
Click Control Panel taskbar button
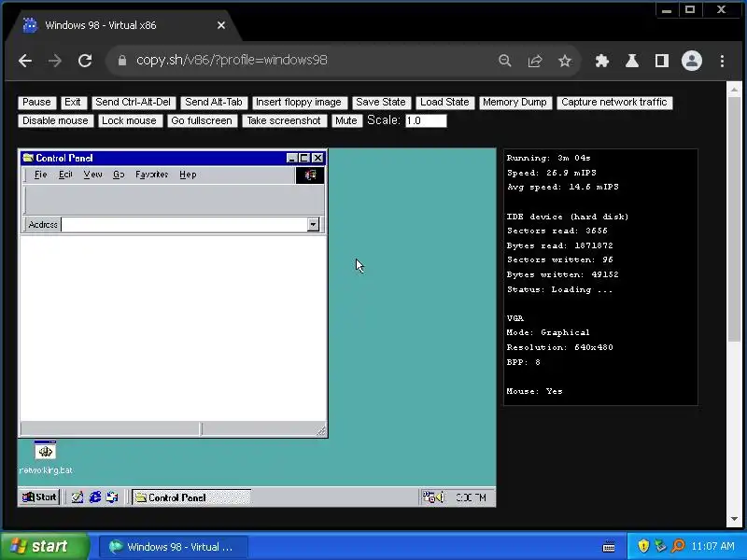pyautogui.click(x=191, y=497)
